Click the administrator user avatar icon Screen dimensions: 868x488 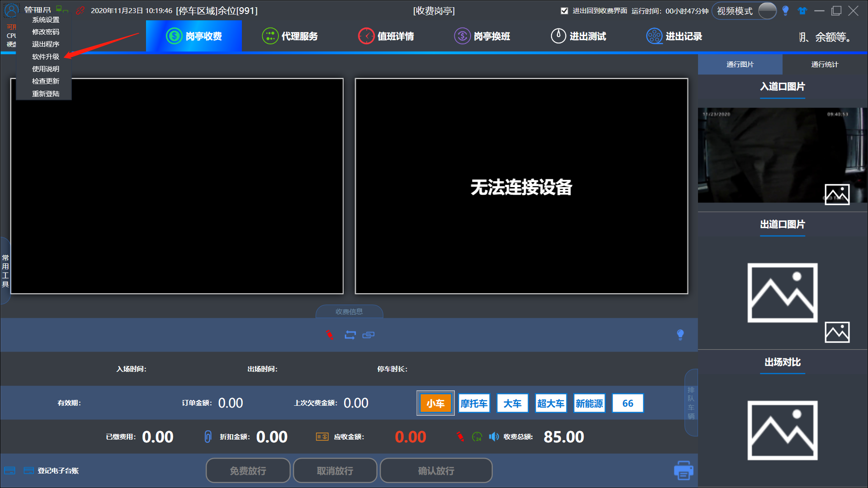11,10
